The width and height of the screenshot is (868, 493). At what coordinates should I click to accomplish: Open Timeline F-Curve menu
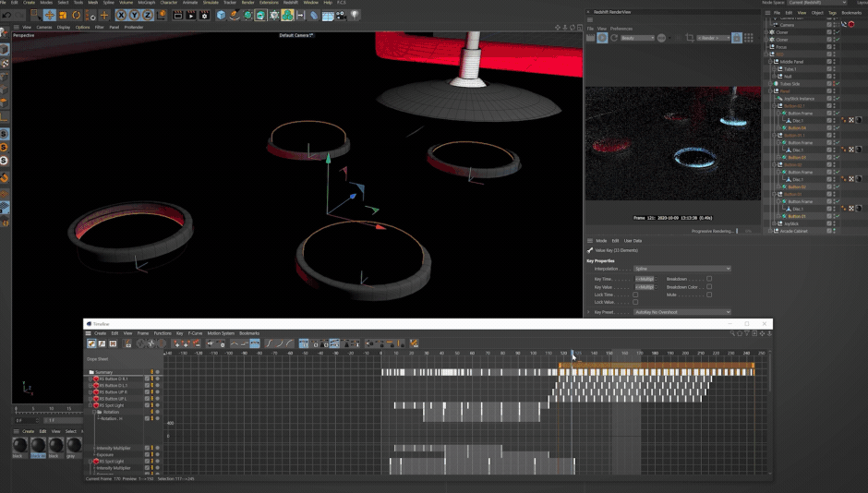click(195, 333)
